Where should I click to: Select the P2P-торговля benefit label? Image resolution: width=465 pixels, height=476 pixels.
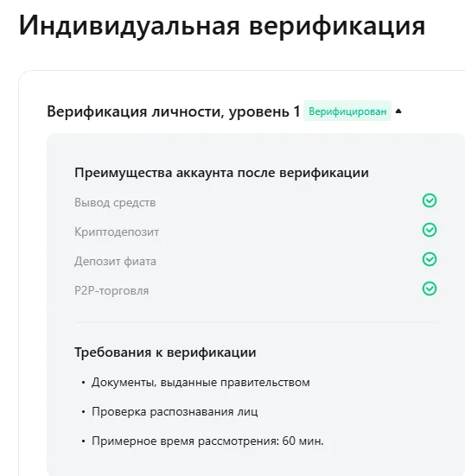click(111, 290)
